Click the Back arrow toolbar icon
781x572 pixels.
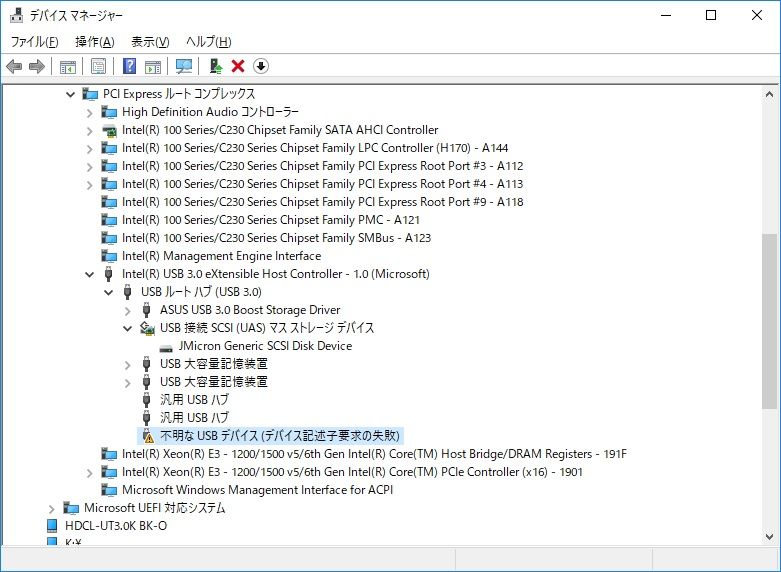tap(14, 66)
